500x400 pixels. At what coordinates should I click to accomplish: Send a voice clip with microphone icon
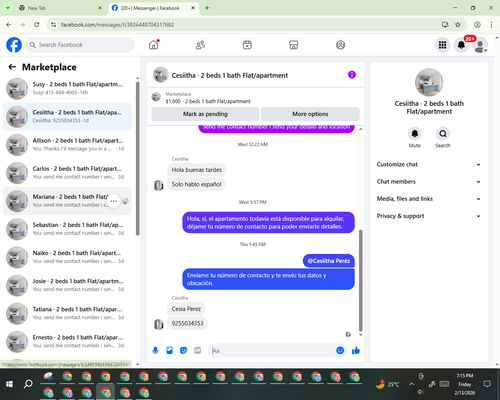[155, 350]
